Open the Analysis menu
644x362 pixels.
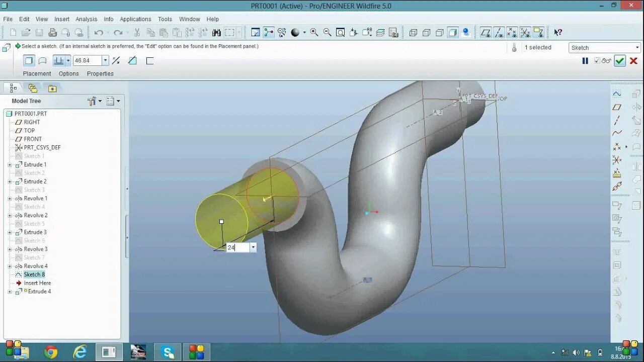pos(86,19)
